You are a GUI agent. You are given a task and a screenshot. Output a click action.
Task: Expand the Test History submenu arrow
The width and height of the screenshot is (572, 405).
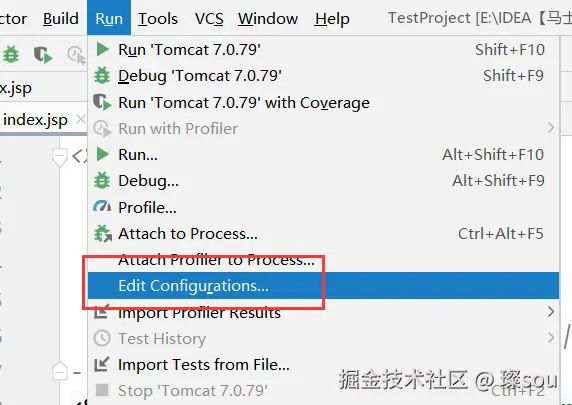coord(551,338)
